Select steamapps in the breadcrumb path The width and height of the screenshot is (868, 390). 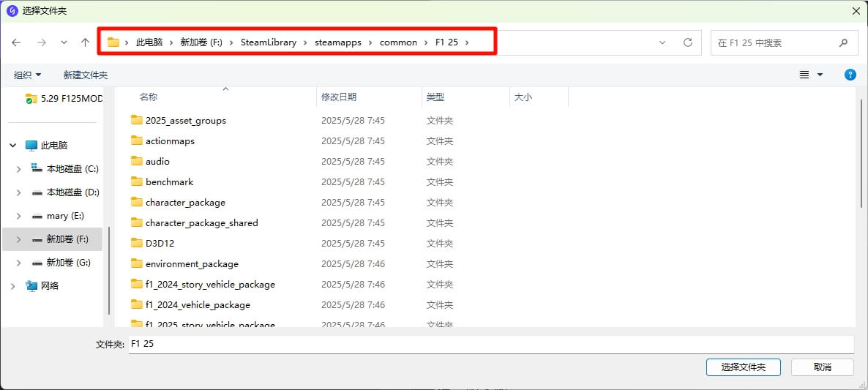(x=338, y=42)
